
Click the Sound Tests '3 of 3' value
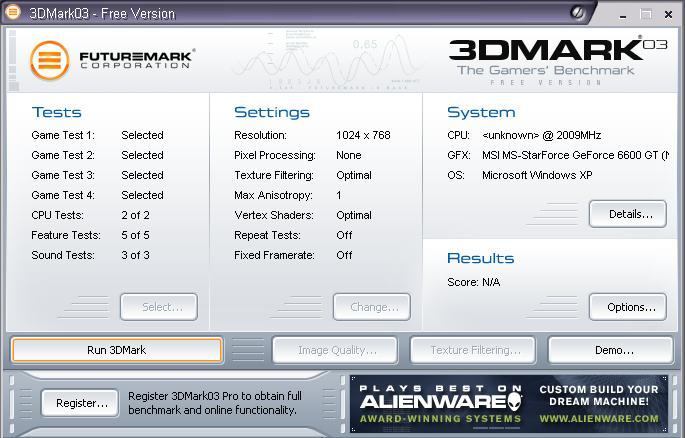135,255
